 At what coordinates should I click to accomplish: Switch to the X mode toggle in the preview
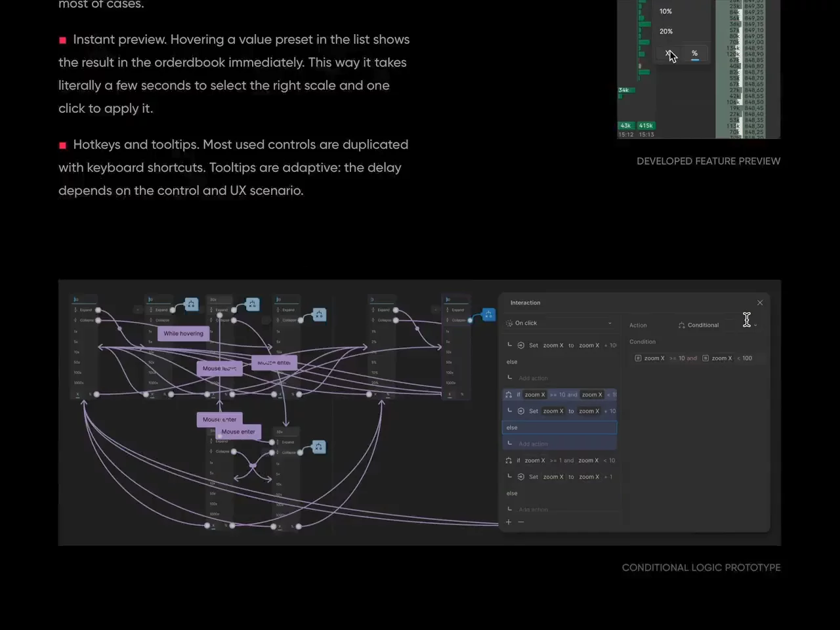tap(667, 54)
